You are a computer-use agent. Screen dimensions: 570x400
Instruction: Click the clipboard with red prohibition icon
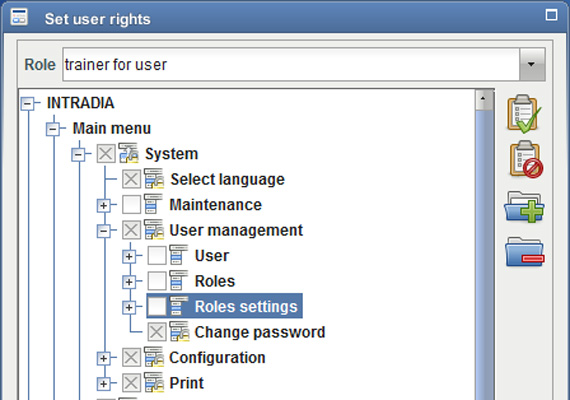526,160
